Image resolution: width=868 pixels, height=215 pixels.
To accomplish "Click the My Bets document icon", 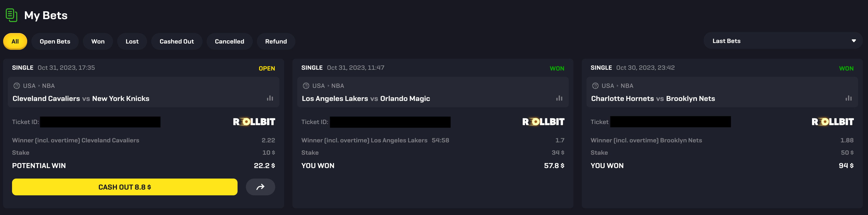I will 12,15.
